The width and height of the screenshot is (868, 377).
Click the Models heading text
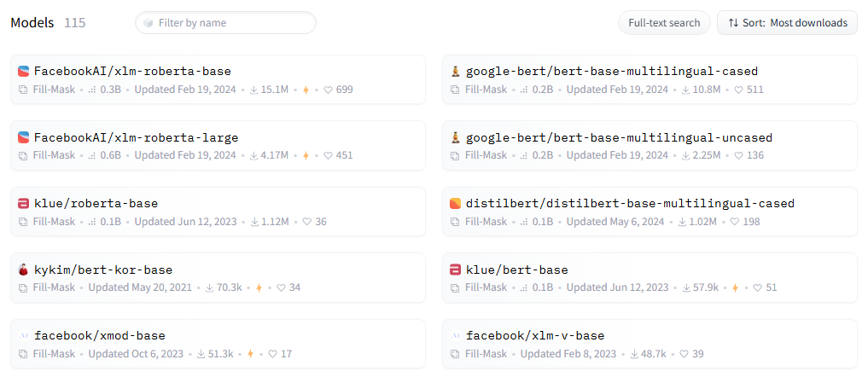tap(32, 23)
